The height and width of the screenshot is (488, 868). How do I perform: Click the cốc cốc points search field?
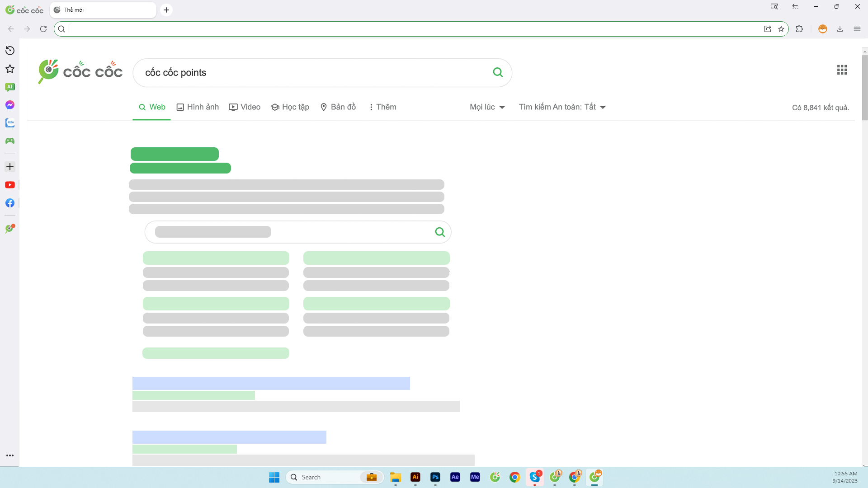[x=312, y=73]
